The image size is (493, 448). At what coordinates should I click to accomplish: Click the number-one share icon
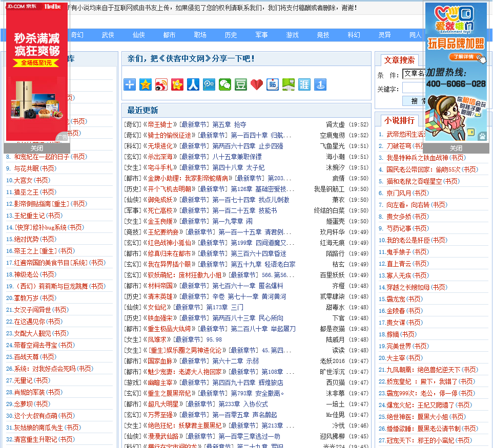click(320, 84)
